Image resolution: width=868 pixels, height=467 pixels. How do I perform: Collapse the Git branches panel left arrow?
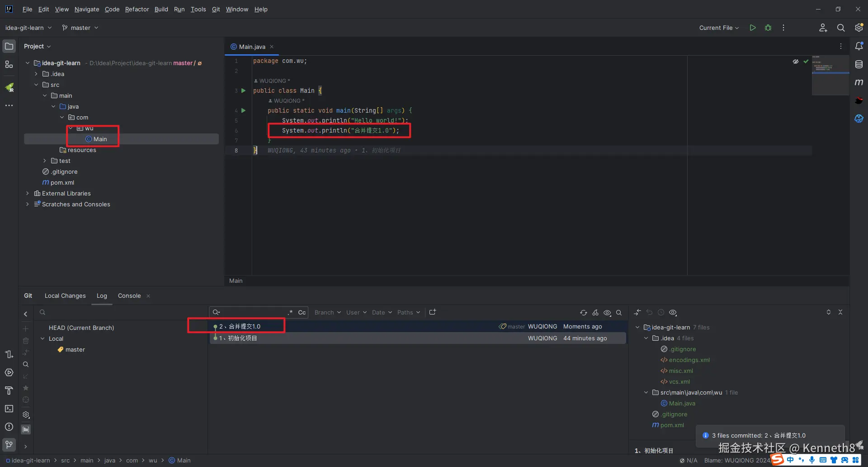26,314
